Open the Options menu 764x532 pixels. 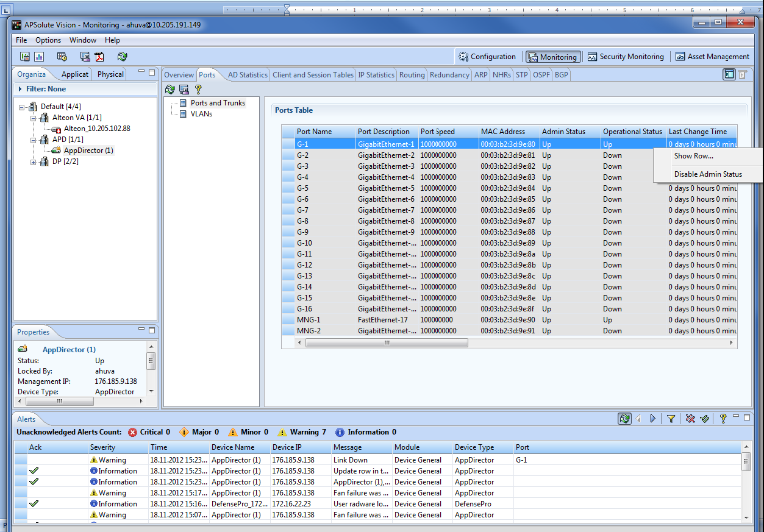pyautogui.click(x=48, y=40)
